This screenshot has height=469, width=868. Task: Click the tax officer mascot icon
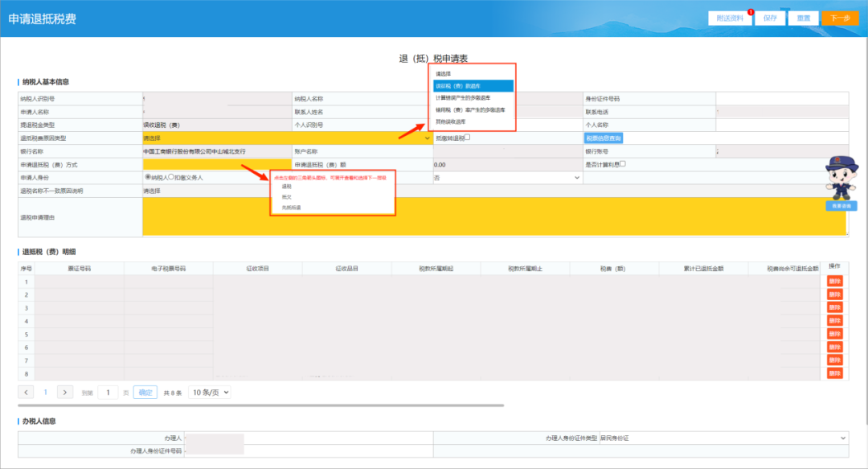click(x=841, y=178)
